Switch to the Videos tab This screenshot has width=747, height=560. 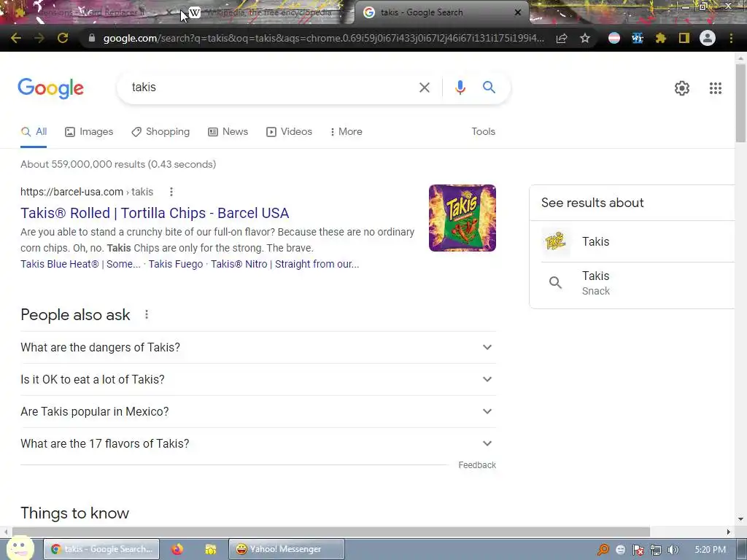pos(289,131)
